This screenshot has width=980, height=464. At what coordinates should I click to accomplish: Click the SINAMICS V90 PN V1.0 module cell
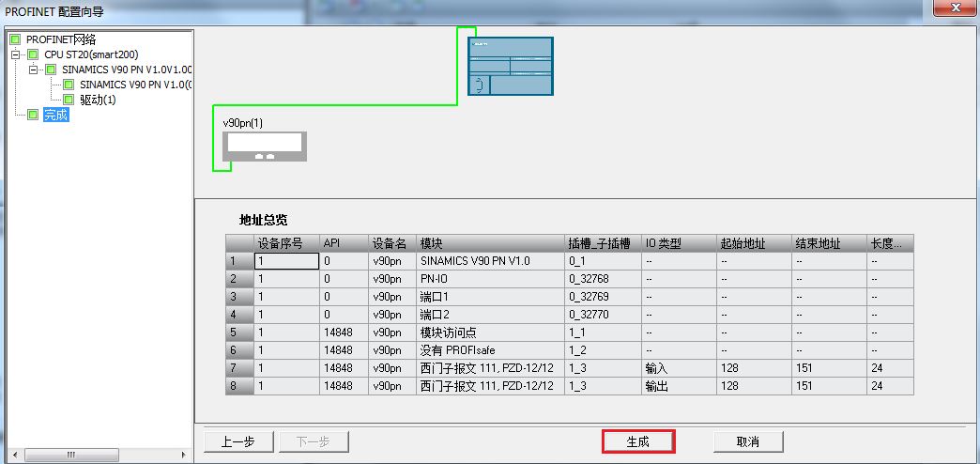pyautogui.click(x=490, y=261)
